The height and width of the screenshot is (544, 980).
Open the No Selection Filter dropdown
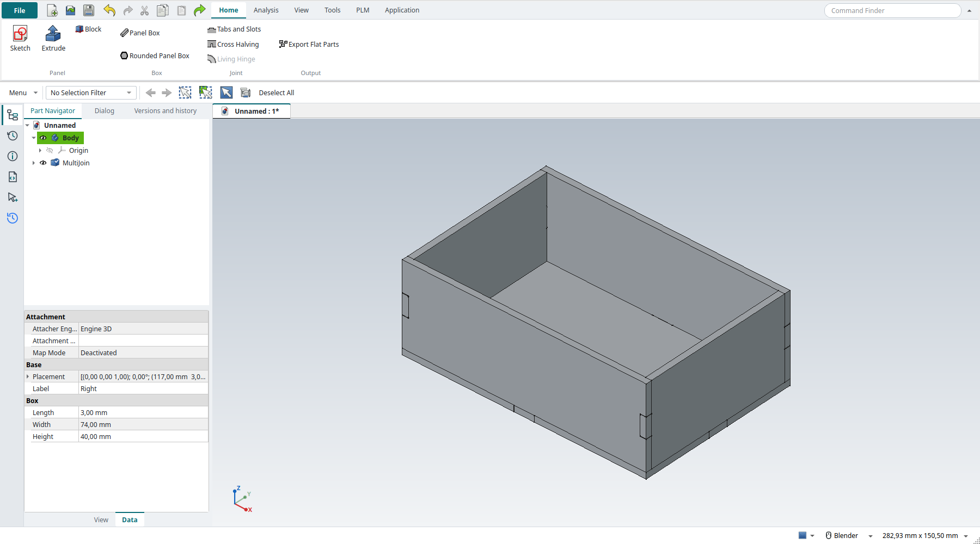91,93
